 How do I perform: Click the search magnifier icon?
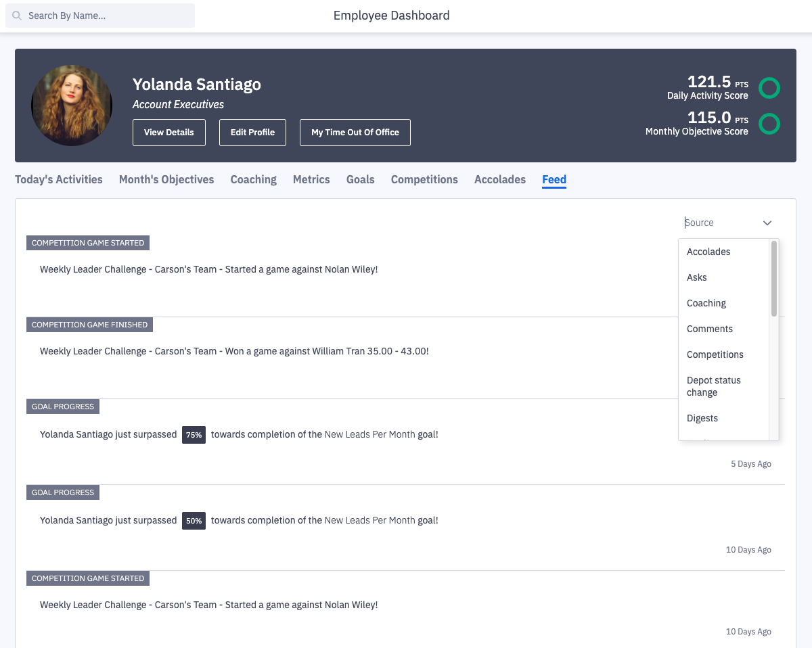[17, 15]
